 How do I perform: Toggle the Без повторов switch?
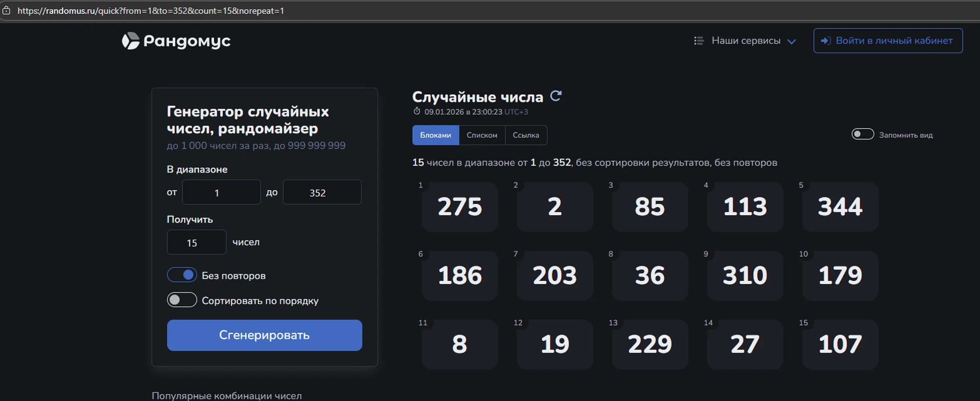[x=182, y=275]
